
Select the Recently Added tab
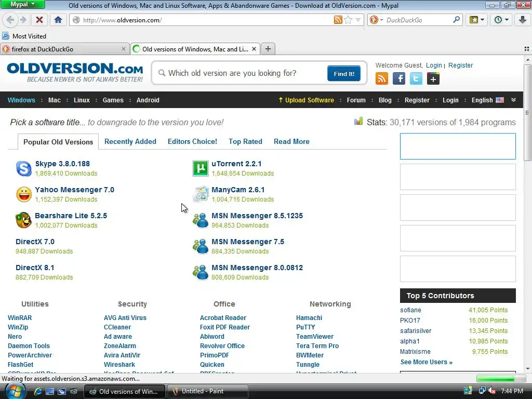click(x=130, y=141)
